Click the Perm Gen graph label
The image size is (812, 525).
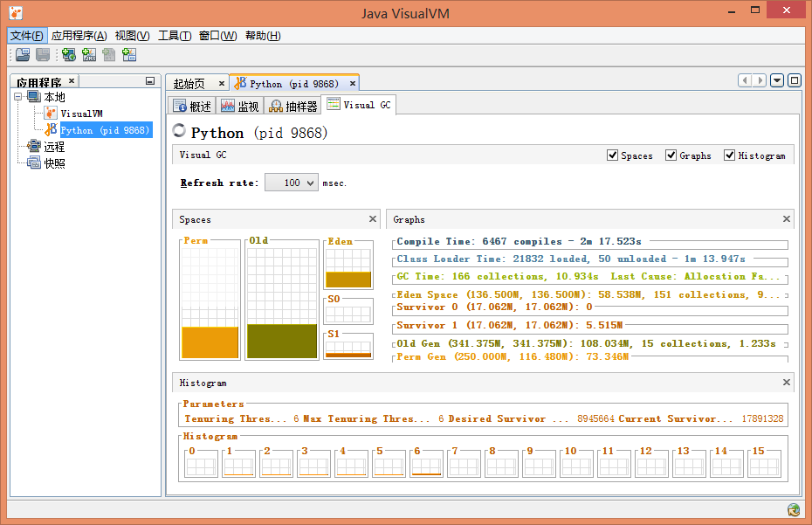[513, 356]
